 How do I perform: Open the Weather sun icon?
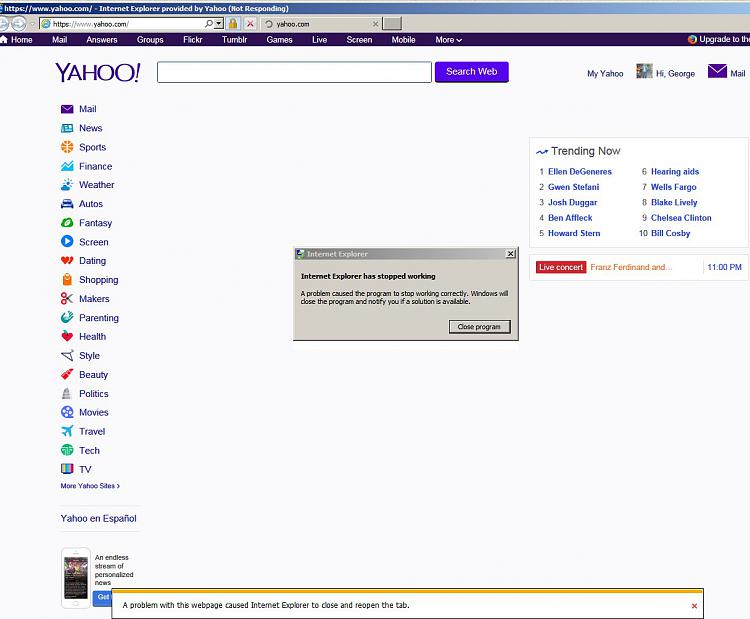[67, 185]
